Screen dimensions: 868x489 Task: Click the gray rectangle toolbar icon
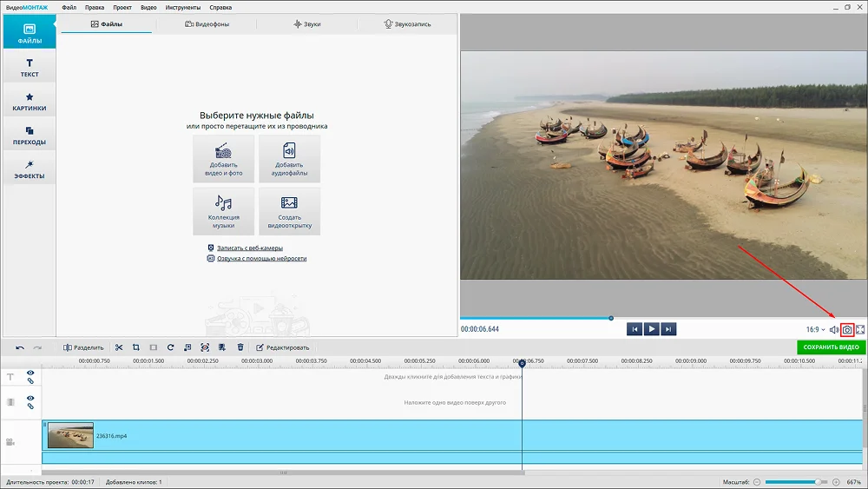154,347
